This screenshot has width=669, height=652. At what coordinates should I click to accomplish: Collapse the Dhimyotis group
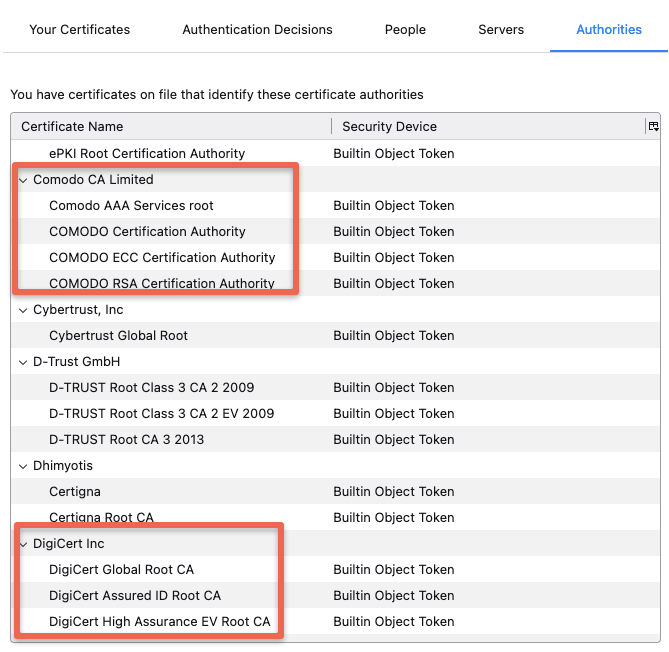[x=23, y=466]
